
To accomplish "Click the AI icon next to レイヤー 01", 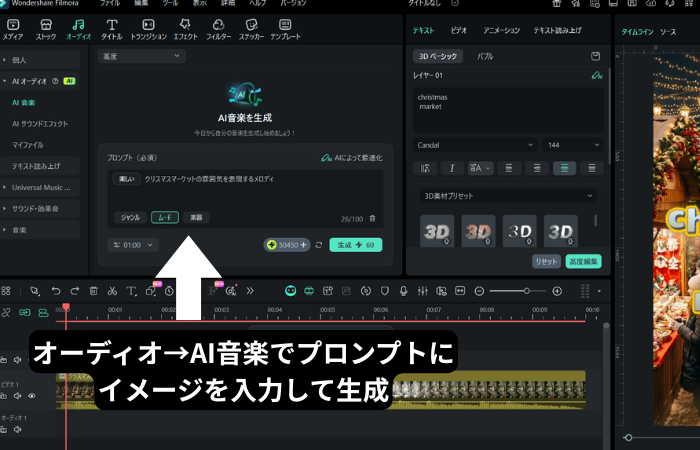I will coord(597,75).
